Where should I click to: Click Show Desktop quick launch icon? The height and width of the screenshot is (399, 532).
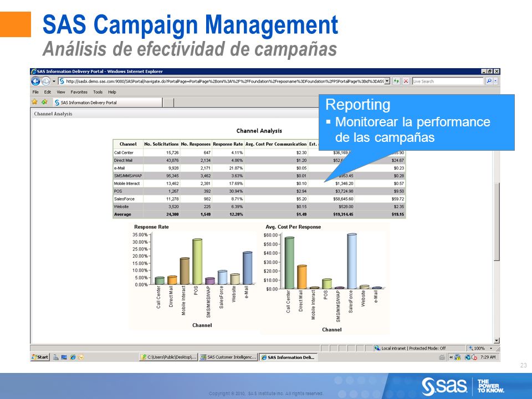(64, 357)
